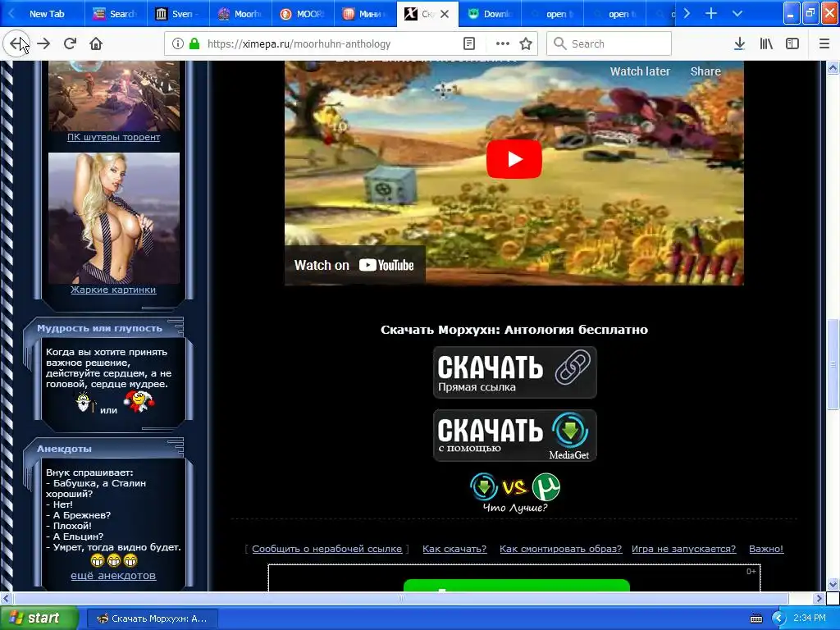The width and height of the screenshot is (840, 630).
Task: Open the downloads panel arrow
Action: tap(739, 43)
